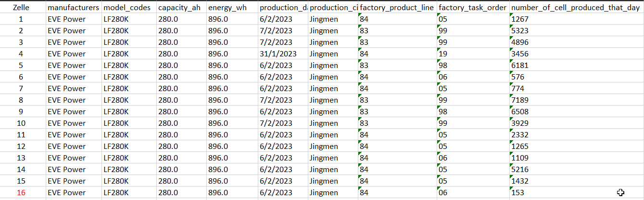The image size is (644, 200).
Task: Click the energy_wh header cell
Action: [x=232, y=8]
